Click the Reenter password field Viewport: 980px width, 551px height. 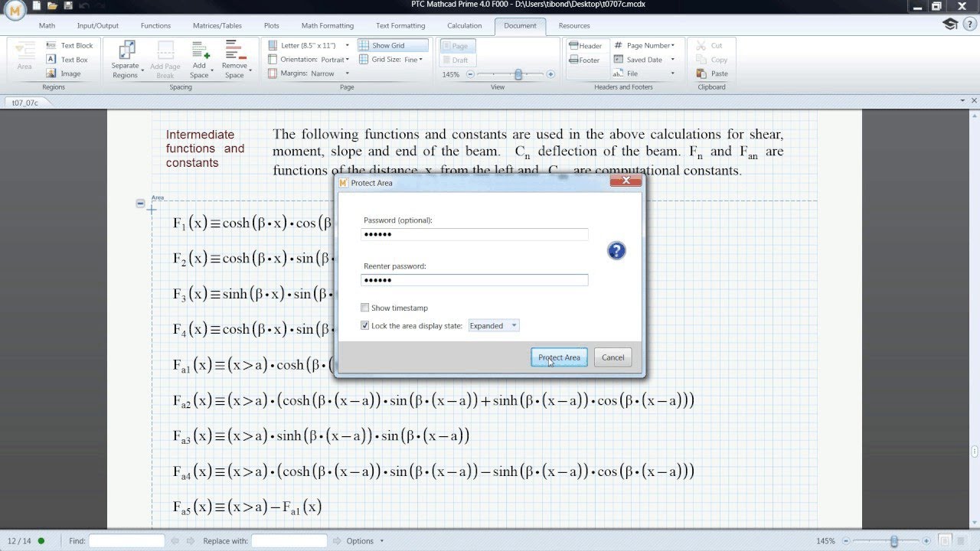[x=475, y=280]
